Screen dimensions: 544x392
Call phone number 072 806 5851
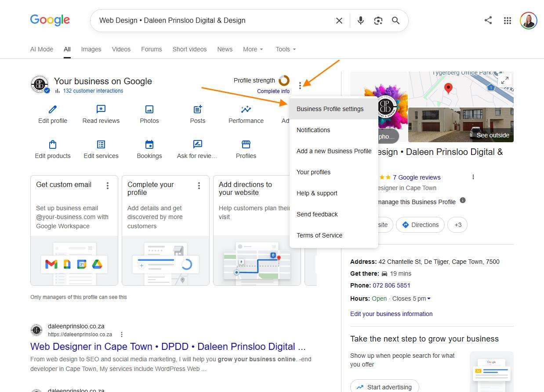(x=392, y=285)
